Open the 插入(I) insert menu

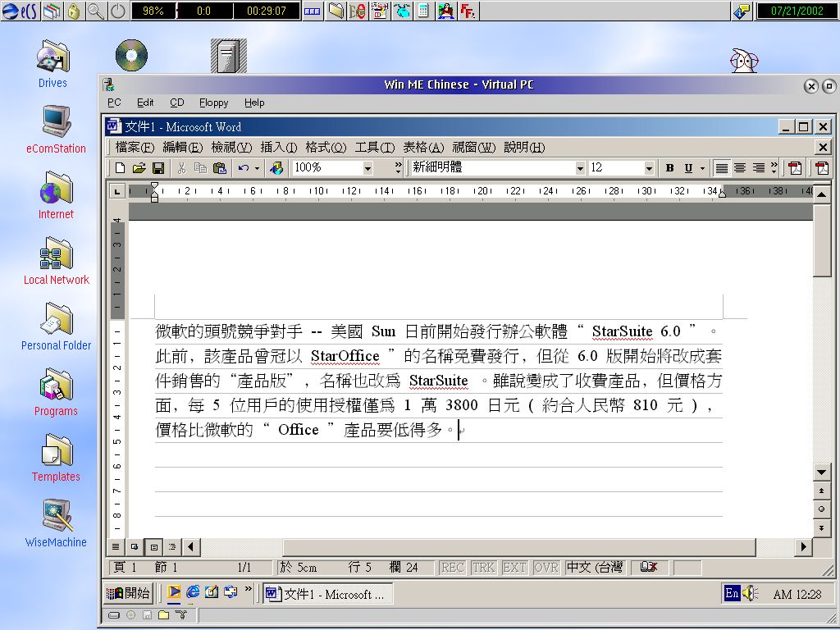tap(279, 148)
